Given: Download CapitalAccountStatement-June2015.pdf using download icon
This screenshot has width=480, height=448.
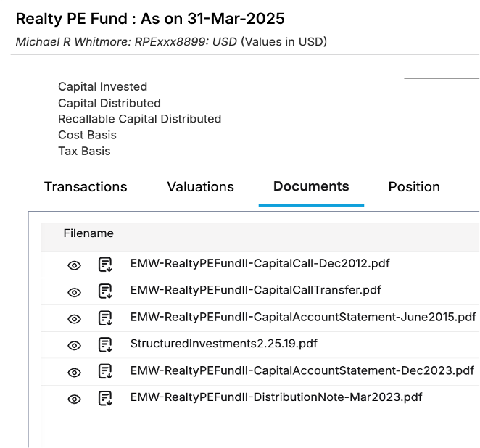Looking at the screenshot, I should 105,318.
